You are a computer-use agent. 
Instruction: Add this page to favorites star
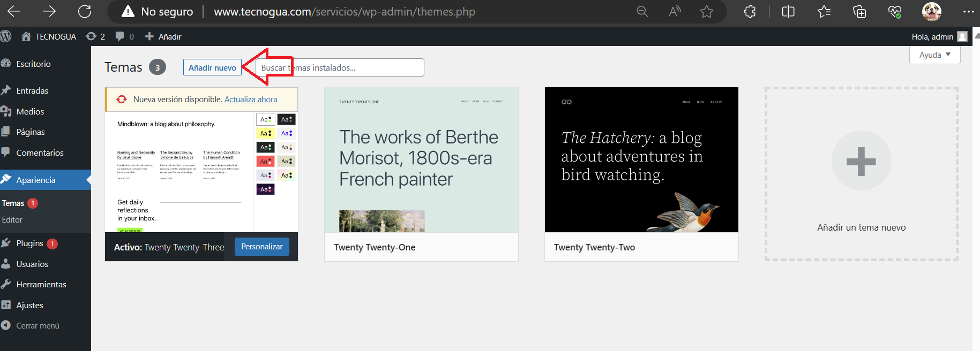pos(707,12)
